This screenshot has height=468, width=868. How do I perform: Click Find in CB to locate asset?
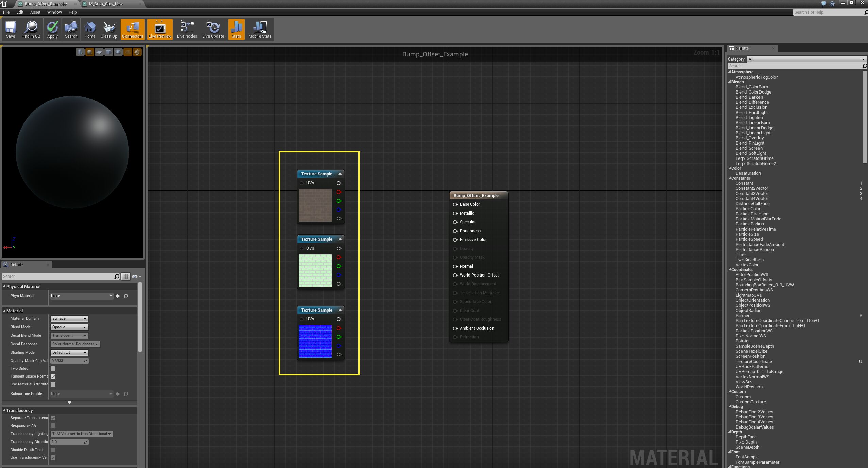pyautogui.click(x=31, y=29)
